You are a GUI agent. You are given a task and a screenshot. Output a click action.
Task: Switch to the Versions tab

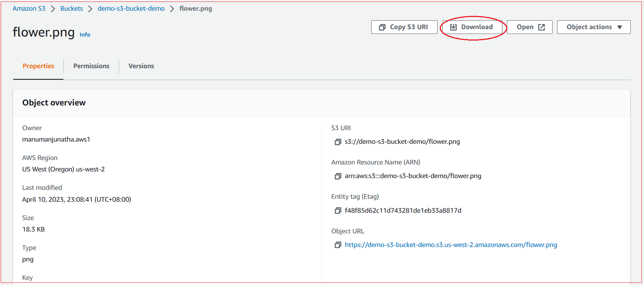[x=141, y=66]
